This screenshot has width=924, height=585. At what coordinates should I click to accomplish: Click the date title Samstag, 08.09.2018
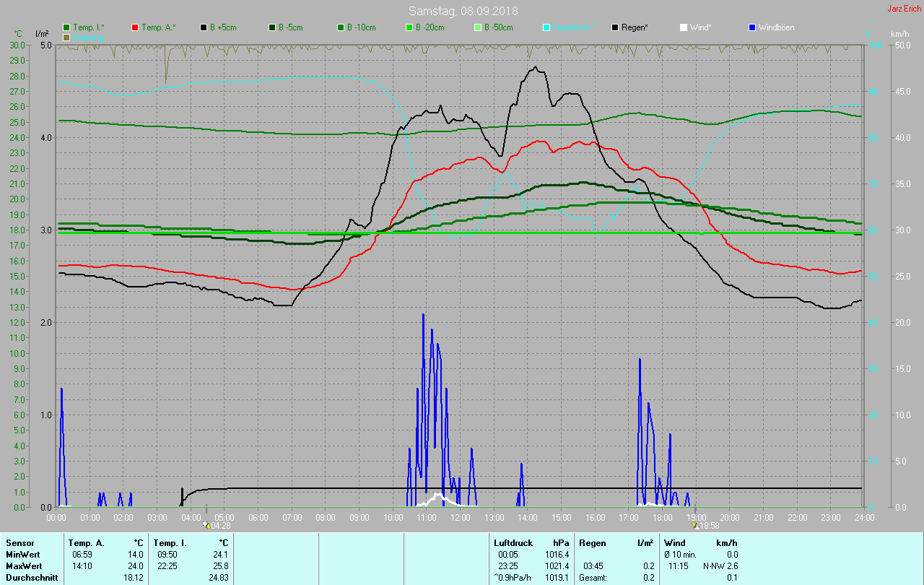coord(462,11)
